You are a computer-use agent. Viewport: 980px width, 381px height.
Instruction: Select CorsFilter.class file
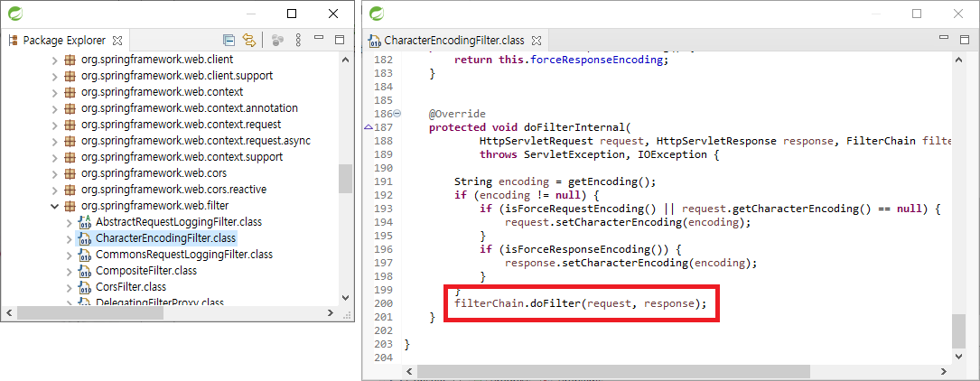coord(131,287)
